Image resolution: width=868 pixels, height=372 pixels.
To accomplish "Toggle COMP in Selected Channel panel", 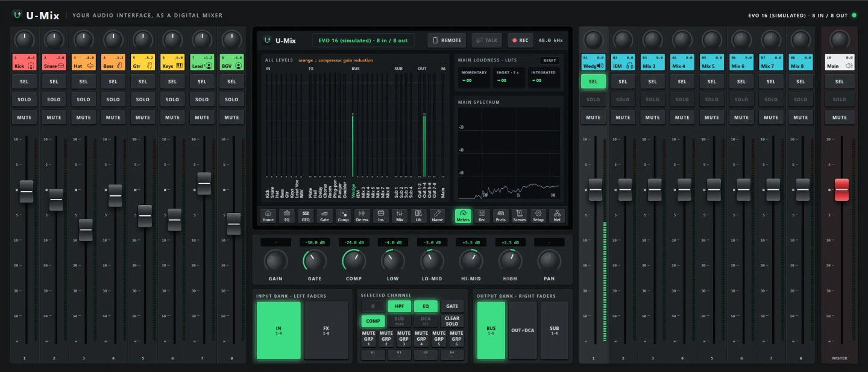I will coord(373,321).
